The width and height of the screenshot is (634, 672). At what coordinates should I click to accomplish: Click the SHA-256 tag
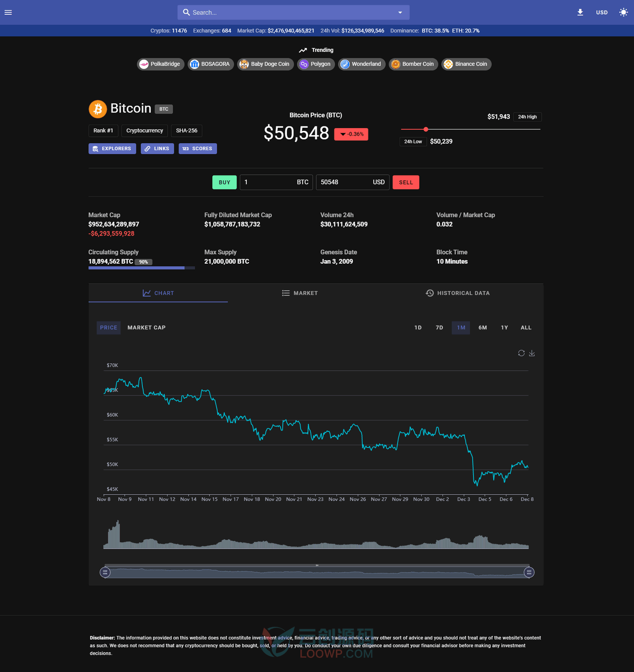click(x=187, y=130)
